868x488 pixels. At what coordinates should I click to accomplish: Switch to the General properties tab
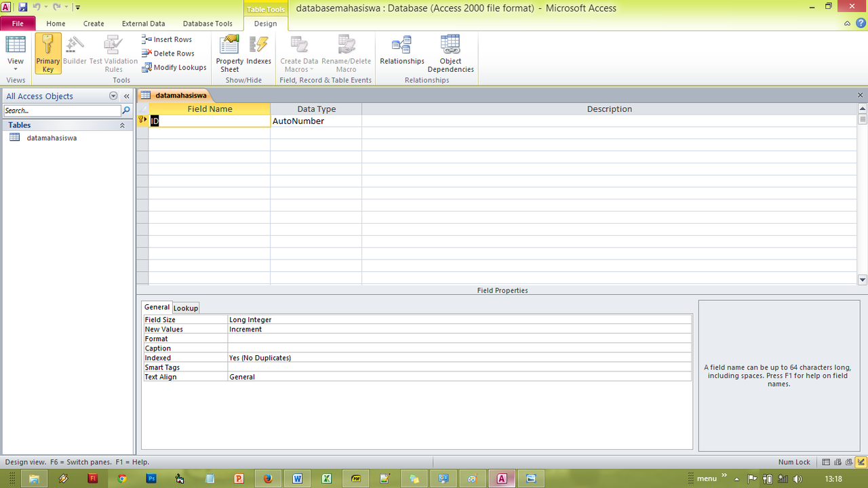click(157, 307)
